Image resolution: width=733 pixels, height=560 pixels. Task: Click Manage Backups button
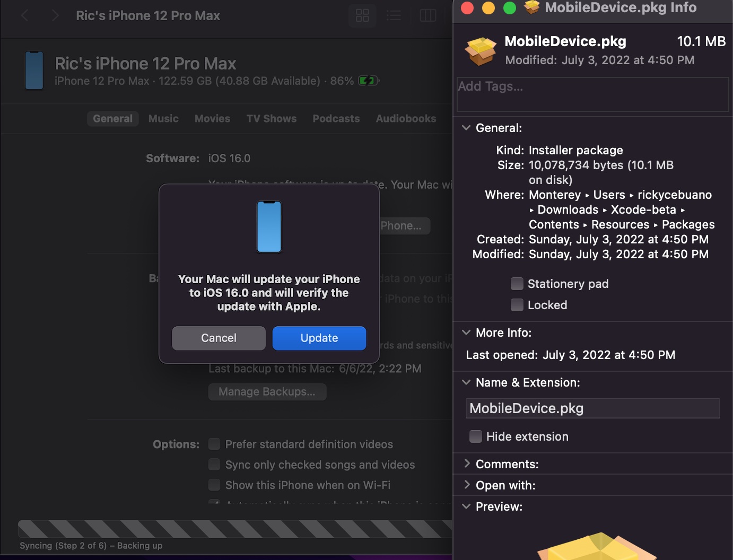[267, 392]
